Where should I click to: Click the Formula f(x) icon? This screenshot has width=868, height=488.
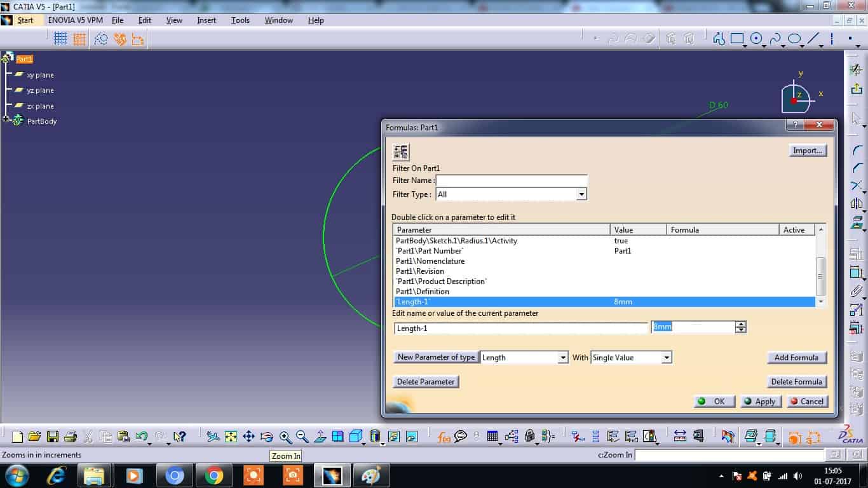tap(444, 436)
